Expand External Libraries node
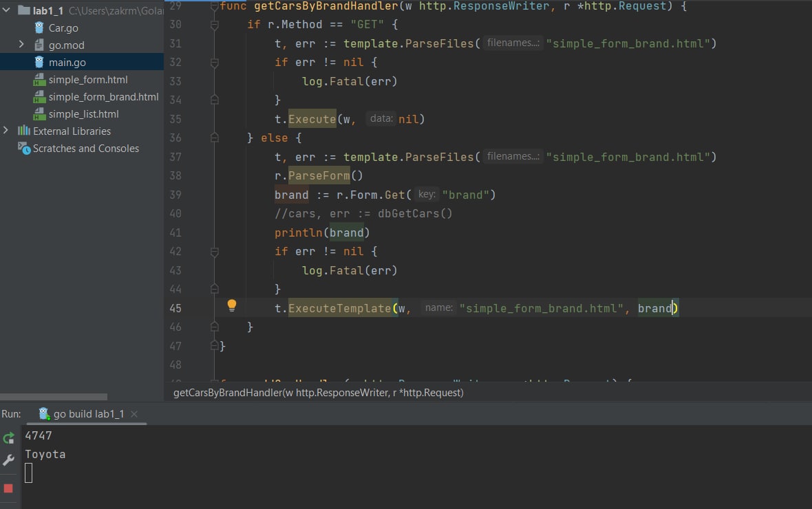This screenshot has height=509, width=812. (x=6, y=131)
